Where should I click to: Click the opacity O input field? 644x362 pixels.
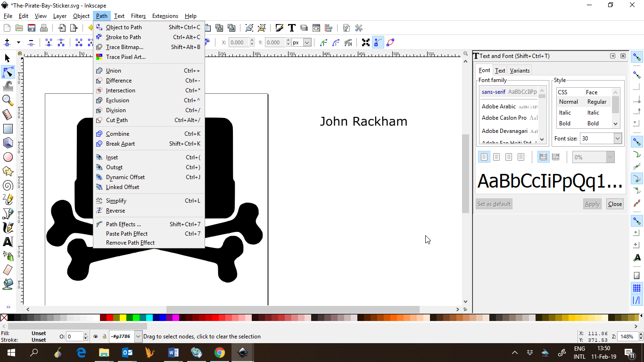pos(74,337)
